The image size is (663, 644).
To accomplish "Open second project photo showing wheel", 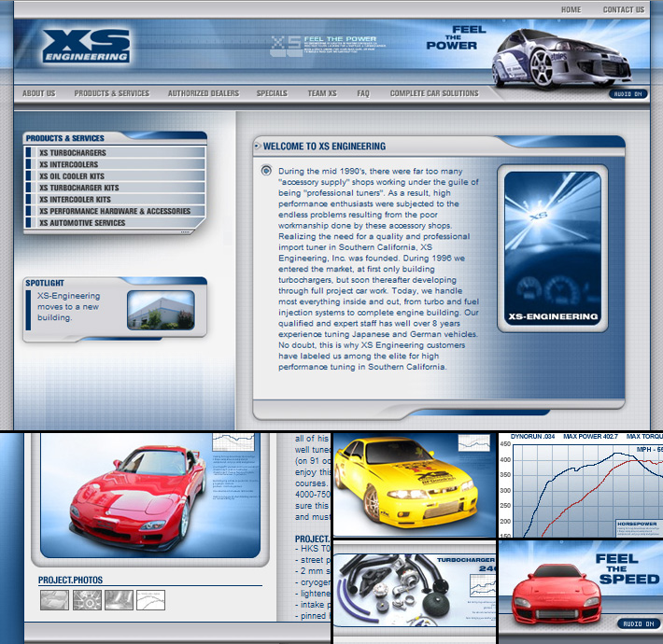I will pos(87,600).
